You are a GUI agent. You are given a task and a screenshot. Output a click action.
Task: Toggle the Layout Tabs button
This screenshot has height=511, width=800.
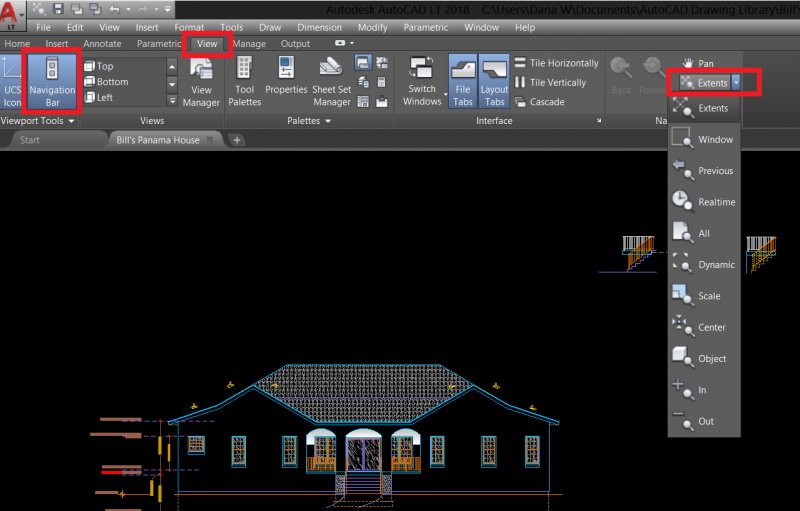(494, 82)
